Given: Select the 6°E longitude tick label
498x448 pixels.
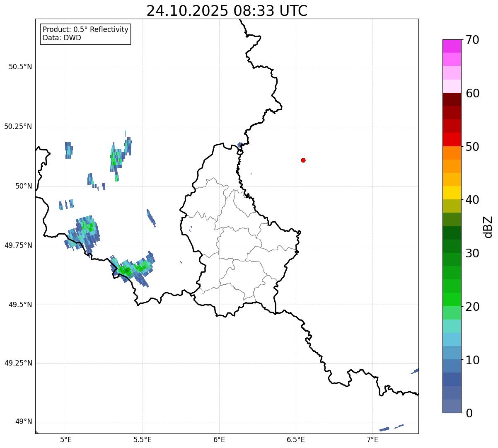Looking at the screenshot, I should point(219,439).
